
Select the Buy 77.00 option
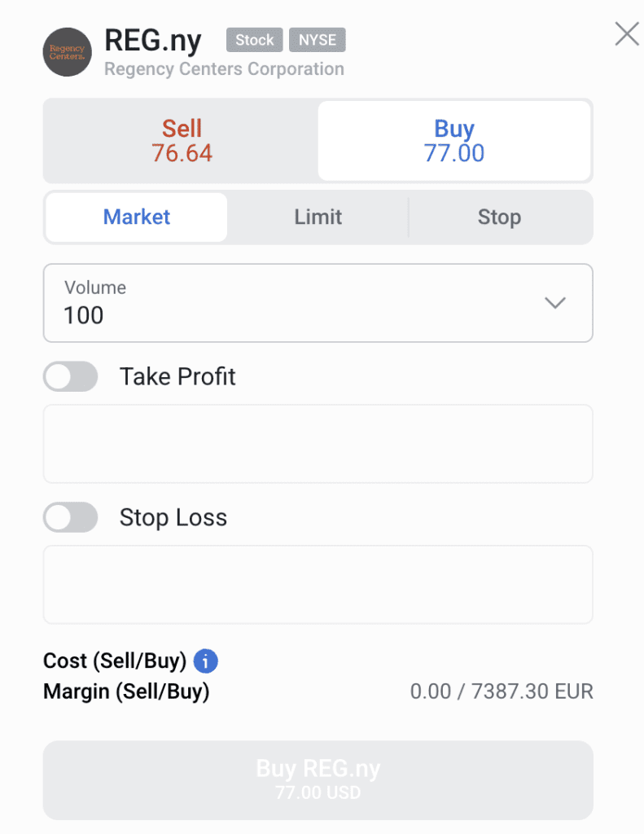coord(454,141)
